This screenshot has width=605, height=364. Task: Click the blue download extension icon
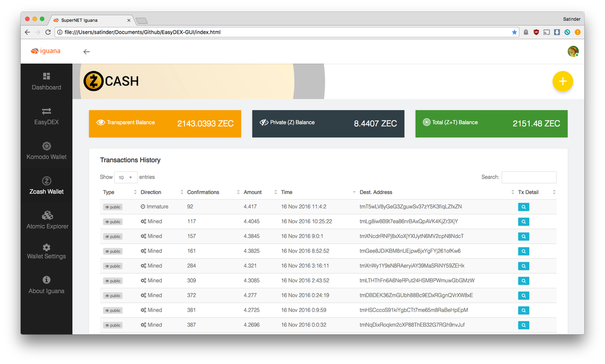[x=557, y=32]
